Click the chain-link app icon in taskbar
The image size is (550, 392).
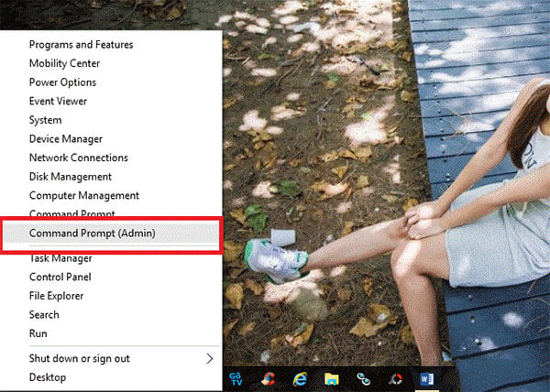(x=364, y=377)
